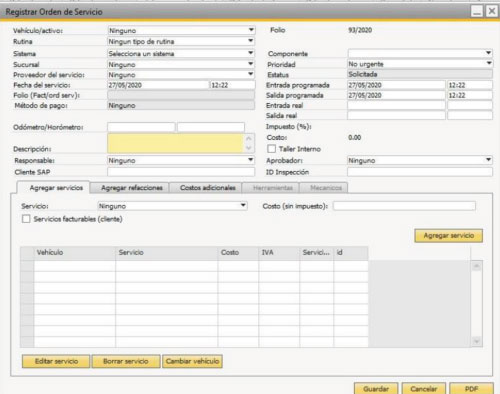Click the services table scroll down arrow
The width and height of the screenshot is (500, 394).
pos(476,341)
